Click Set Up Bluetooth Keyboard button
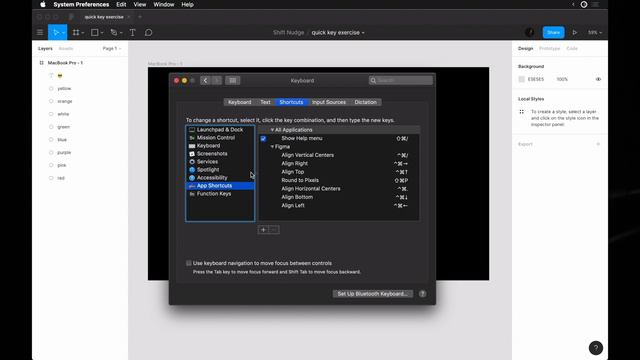 pos(373,293)
